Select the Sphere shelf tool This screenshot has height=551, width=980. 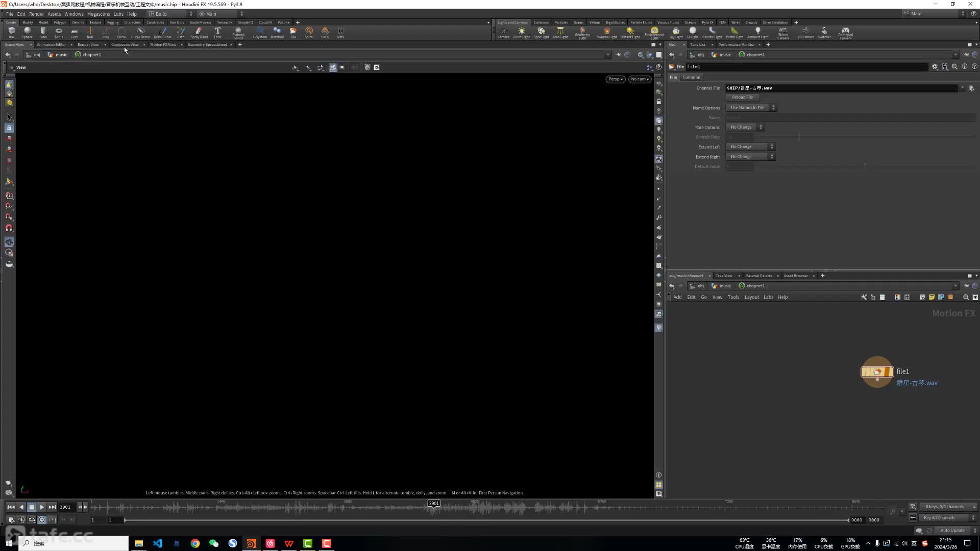tap(27, 33)
